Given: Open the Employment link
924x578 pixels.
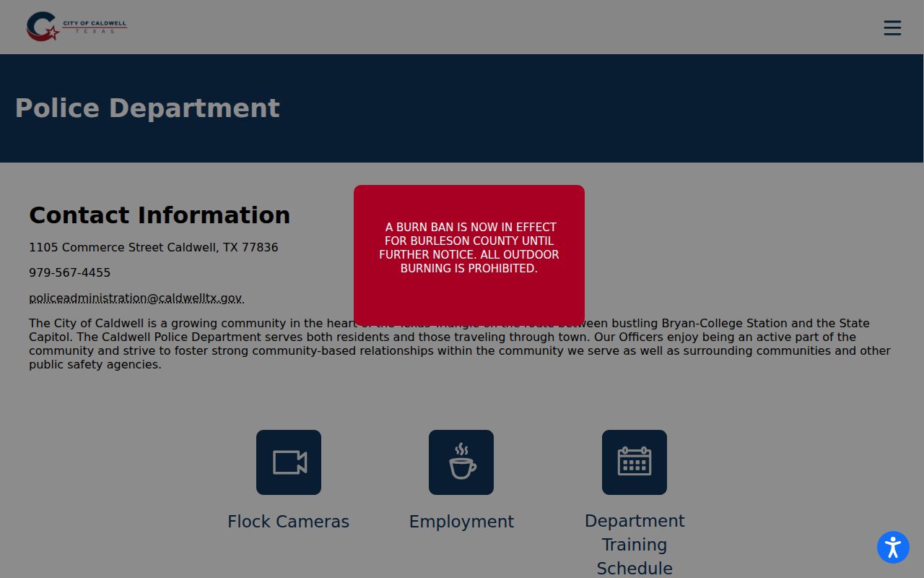Looking at the screenshot, I should click(461, 522).
